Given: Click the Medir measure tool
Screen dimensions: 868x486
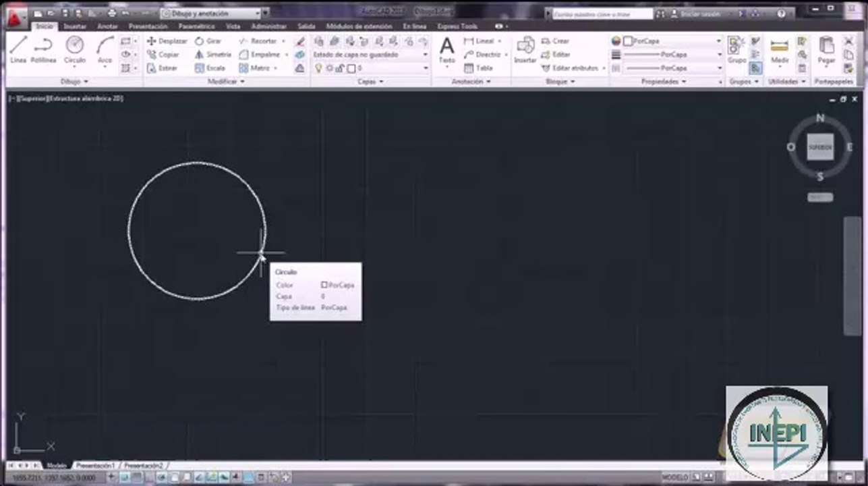Looking at the screenshot, I should tap(780, 50).
